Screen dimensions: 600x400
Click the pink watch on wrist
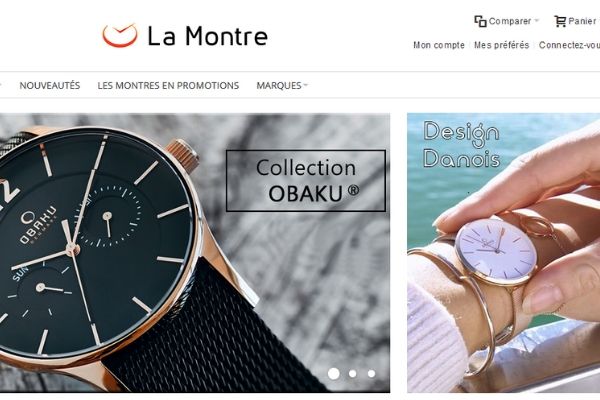(497, 253)
